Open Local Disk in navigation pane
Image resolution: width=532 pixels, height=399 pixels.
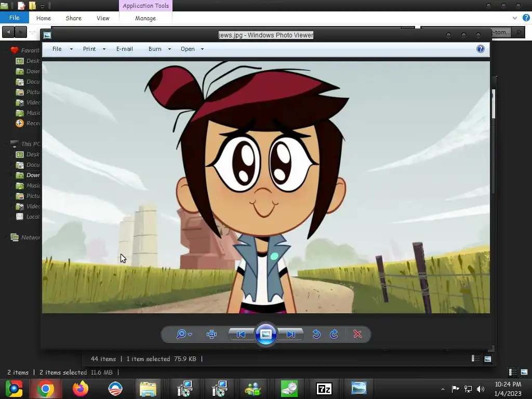(x=28, y=217)
